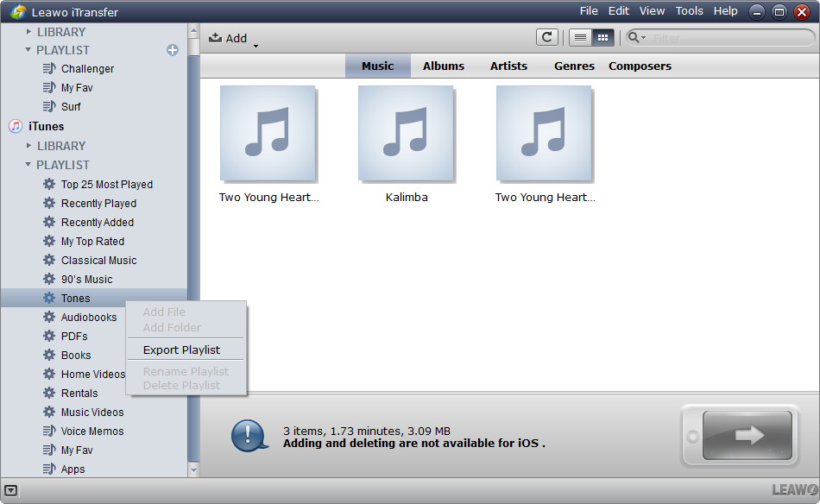Image resolution: width=820 pixels, height=504 pixels.
Task: Select the first Two Young Heart thumbnail
Action: pos(268,134)
